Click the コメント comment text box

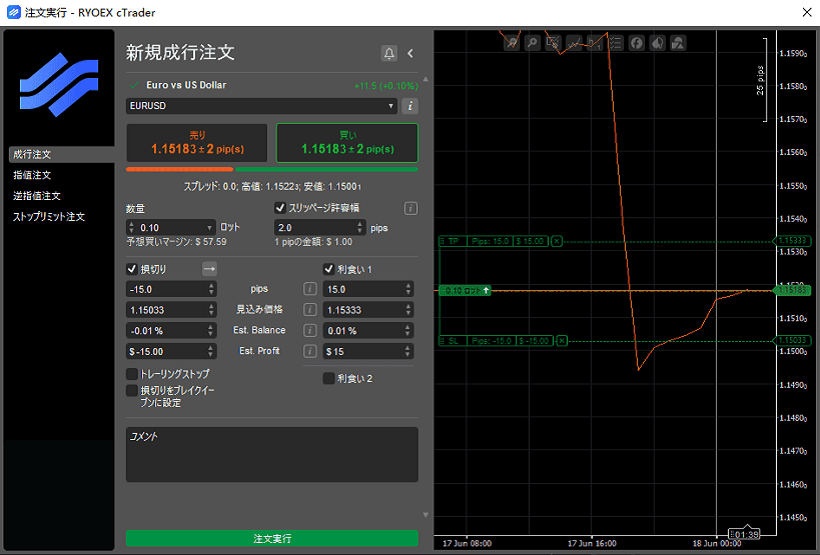tap(272, 454)
